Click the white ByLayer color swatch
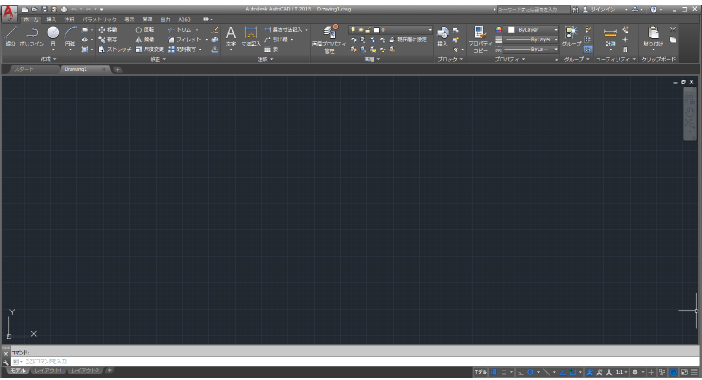The height and width of the screenshot is (380, 702). (x=511, y=30)
